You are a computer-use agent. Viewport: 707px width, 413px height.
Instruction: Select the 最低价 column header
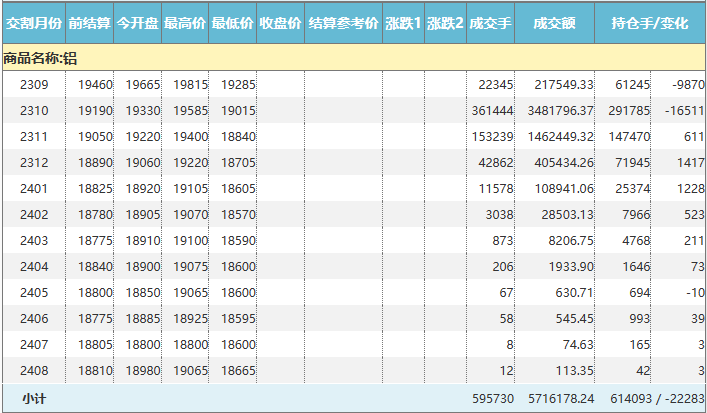[232, 22]
